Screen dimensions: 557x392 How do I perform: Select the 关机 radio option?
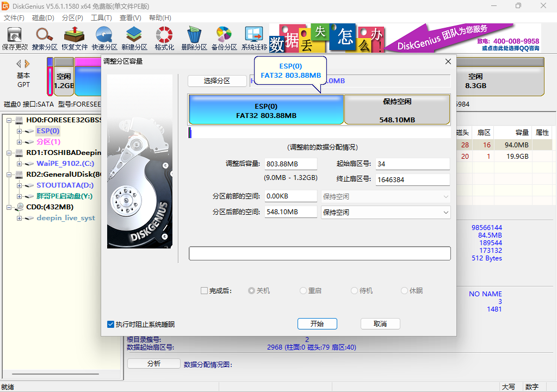pyautogui.click(x=251, y=291)
